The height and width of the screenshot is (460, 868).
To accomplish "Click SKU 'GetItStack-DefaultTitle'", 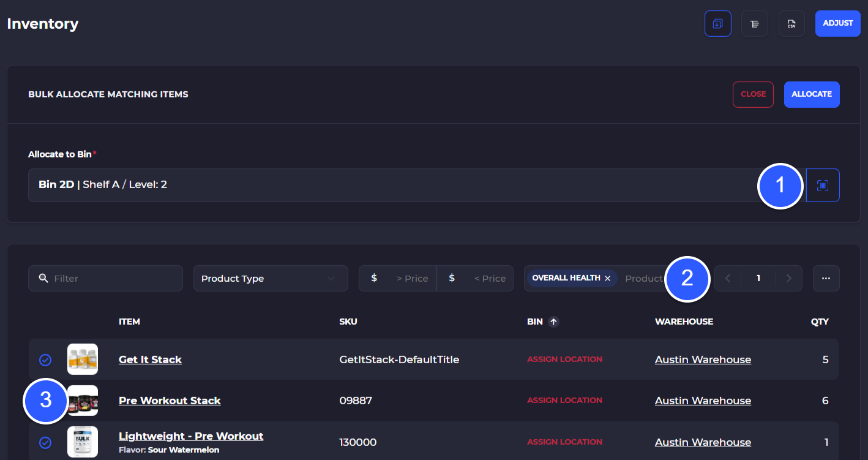I will click(x=399, y=360).
